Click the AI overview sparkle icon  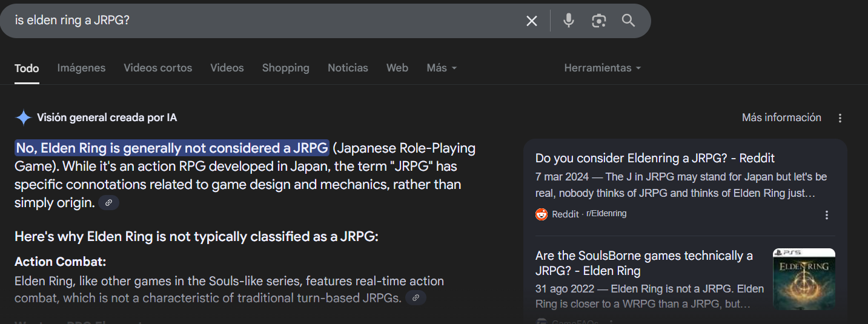coord(23,117)
